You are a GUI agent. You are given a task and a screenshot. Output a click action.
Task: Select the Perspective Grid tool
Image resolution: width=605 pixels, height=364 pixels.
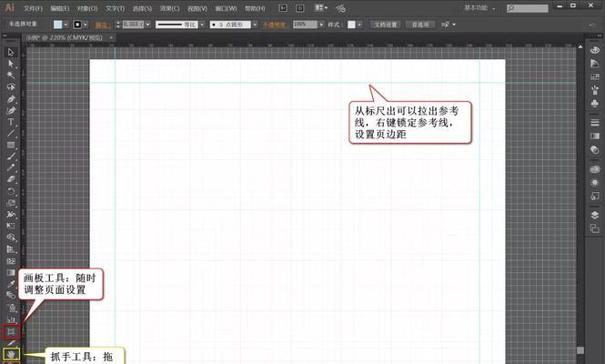tap(11, 249)
